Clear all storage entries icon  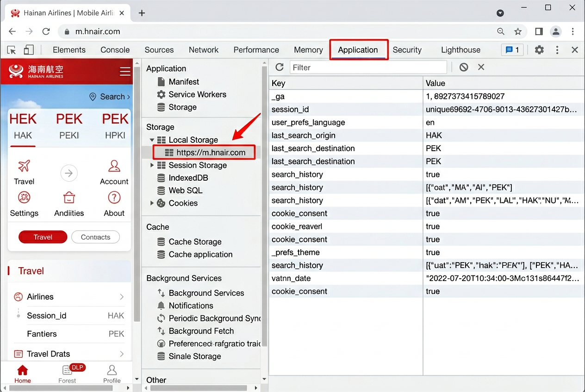[464, 67]
